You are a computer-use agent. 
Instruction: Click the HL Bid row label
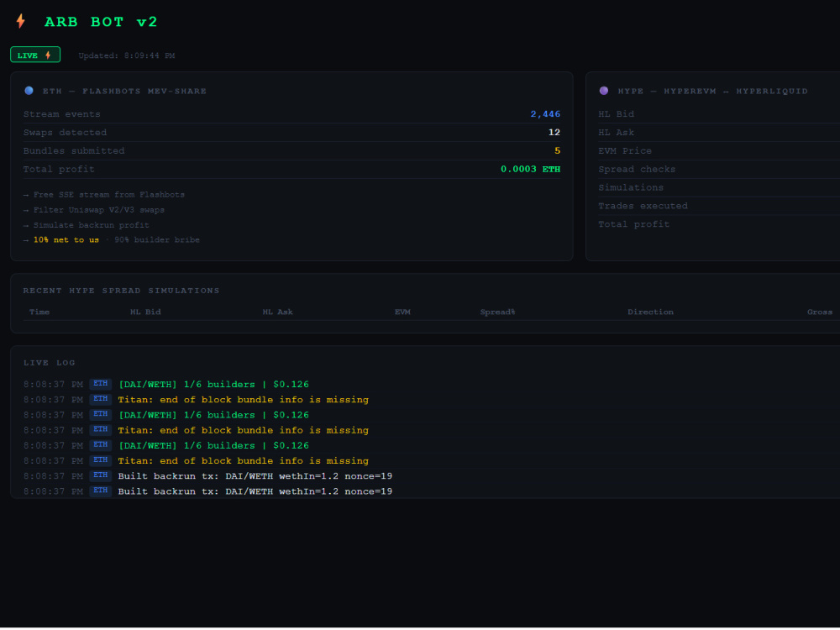[616, 114]
